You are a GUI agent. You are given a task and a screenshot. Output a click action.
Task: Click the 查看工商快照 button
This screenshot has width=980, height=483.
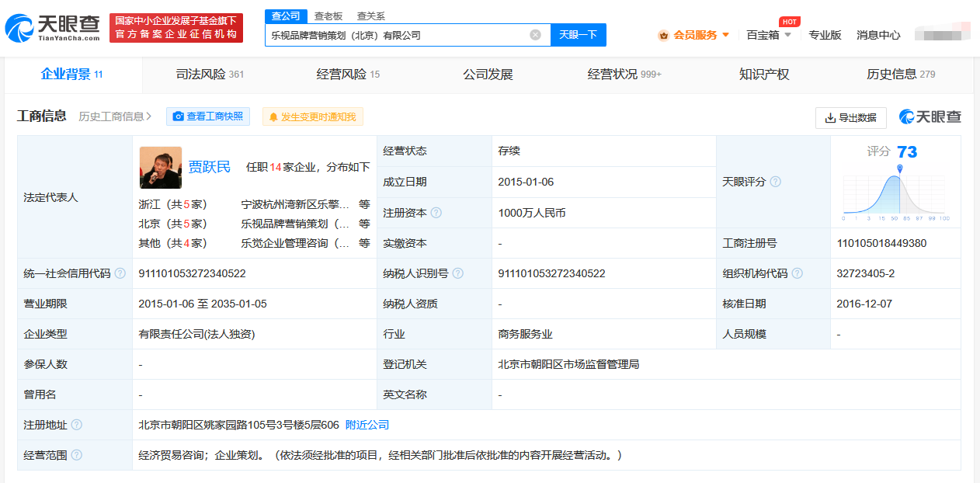pyautogui.click(x=208, y=116)
